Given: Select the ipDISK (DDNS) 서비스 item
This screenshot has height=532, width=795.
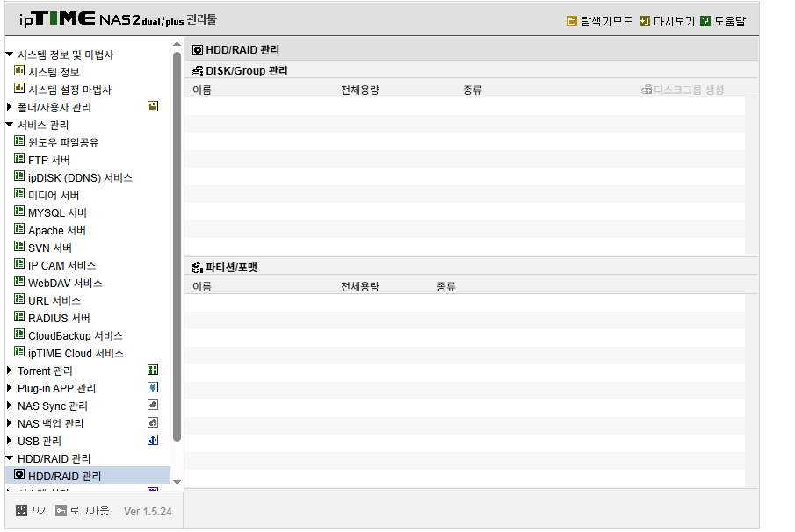Looking at the screenshot, I should [x=80, y=178].
